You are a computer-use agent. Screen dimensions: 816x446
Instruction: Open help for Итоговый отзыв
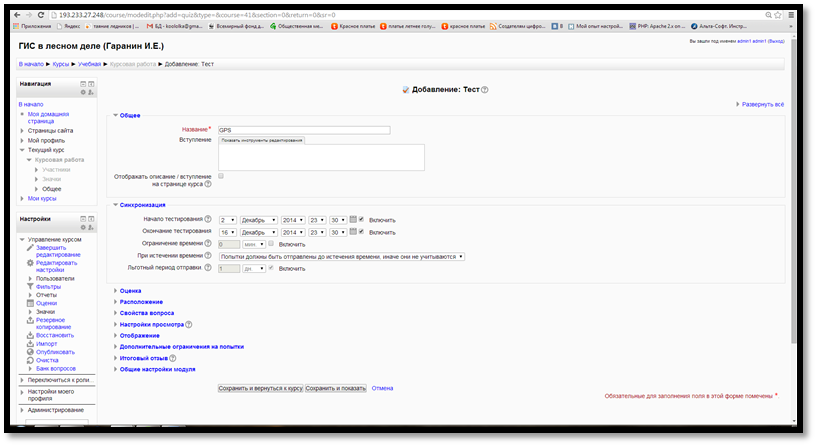tap(173, 358)
